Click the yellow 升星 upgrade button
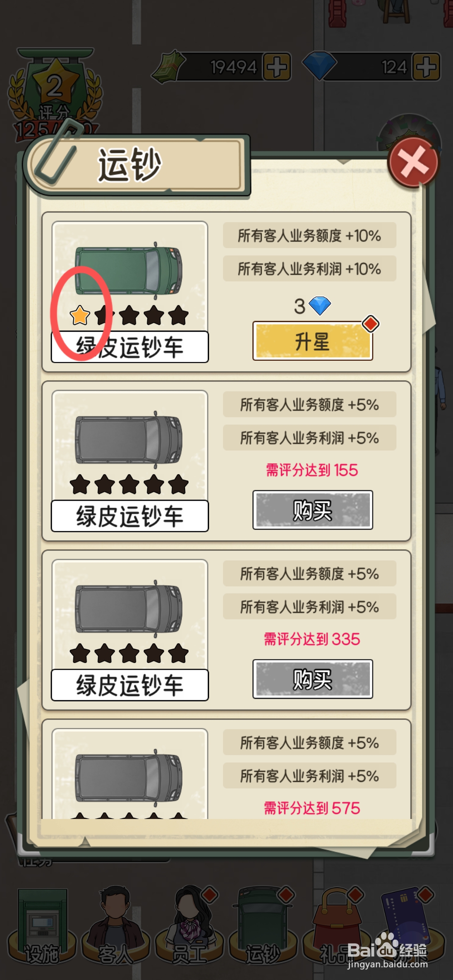This screenshot has height=980, width=453. point(312,341)
